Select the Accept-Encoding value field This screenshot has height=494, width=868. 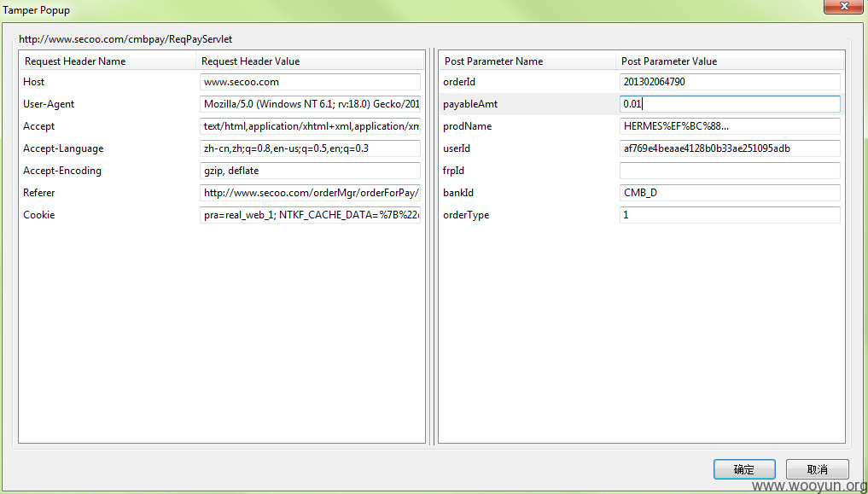point(310,171)
